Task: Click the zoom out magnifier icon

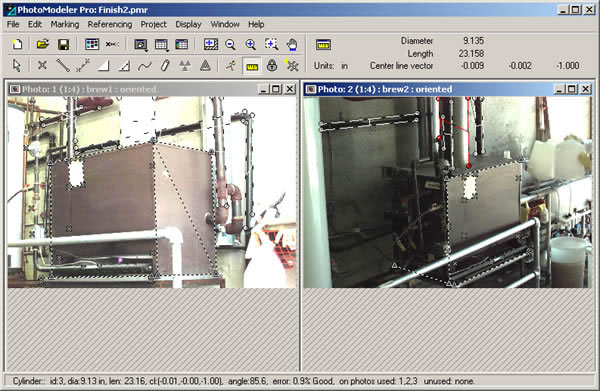Action: point(230,44)
